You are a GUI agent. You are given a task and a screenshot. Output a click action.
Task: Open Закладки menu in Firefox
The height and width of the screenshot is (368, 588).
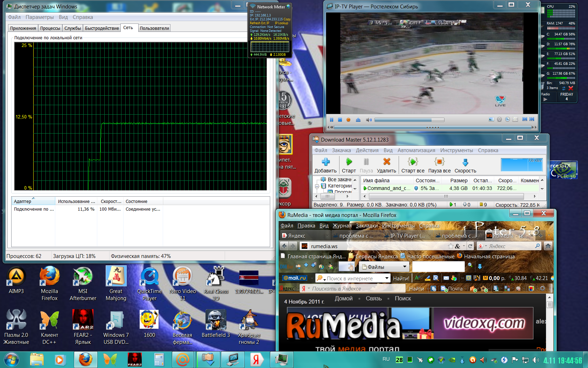pos(367,226)
